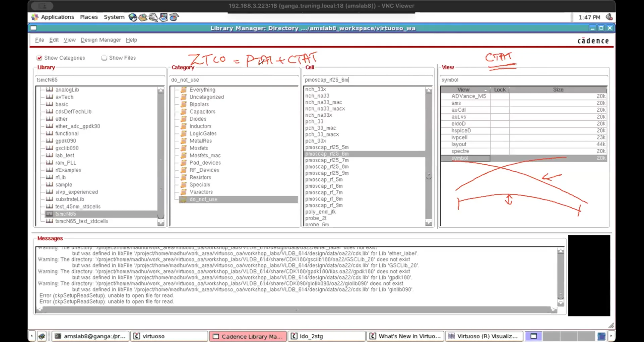Select the gpdk090 library icon
This screenshot has width=644, height=342.
point(49,141)
